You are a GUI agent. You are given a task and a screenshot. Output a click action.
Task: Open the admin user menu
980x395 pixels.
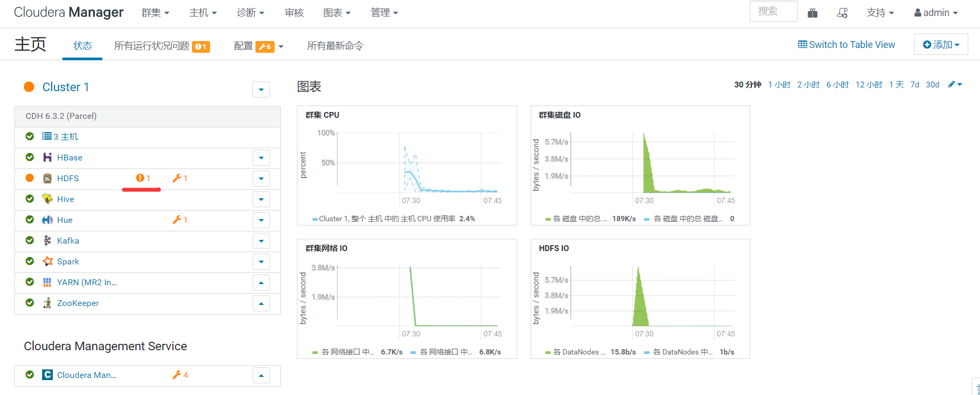(x=936, y=12)
